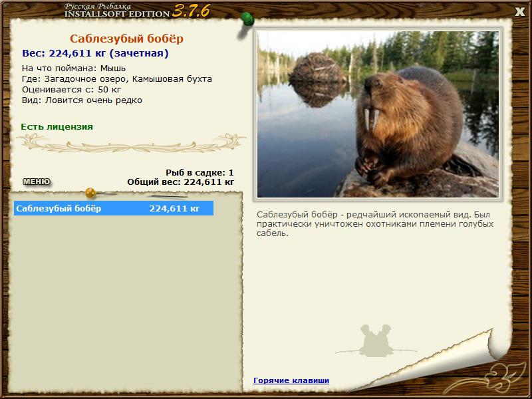The image size is (532, 399).
Task: Open the МЕНЮ button
Action: click(x=37, y=182)
